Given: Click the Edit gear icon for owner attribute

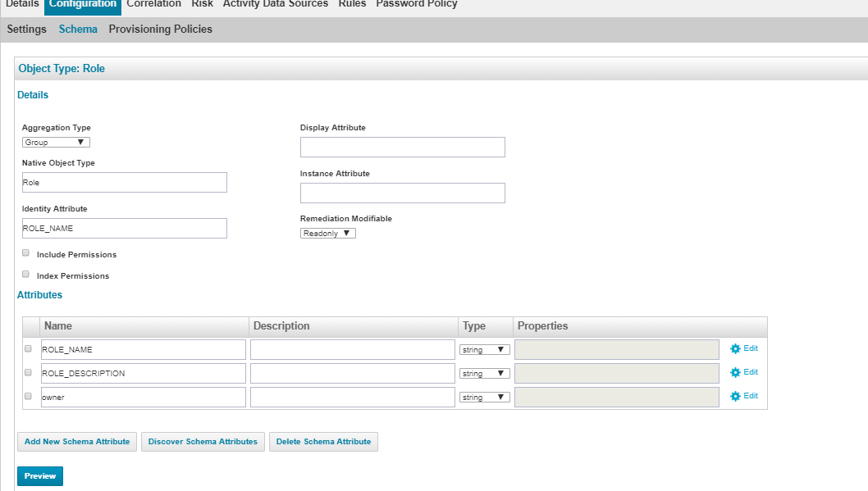Looking at the screenshot, I should pos(742,395).
